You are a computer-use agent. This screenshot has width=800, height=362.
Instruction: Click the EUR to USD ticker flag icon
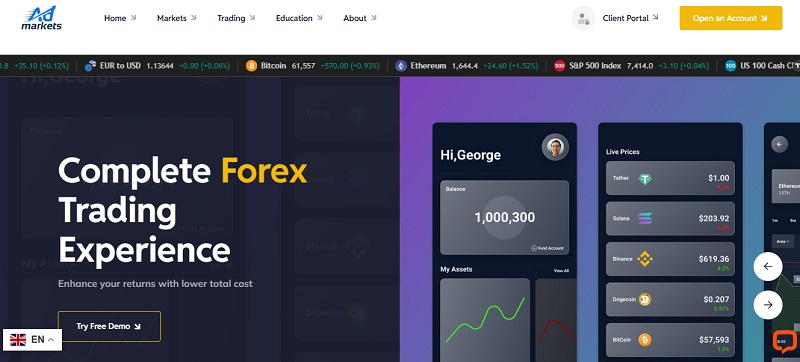tap(90, 66)
